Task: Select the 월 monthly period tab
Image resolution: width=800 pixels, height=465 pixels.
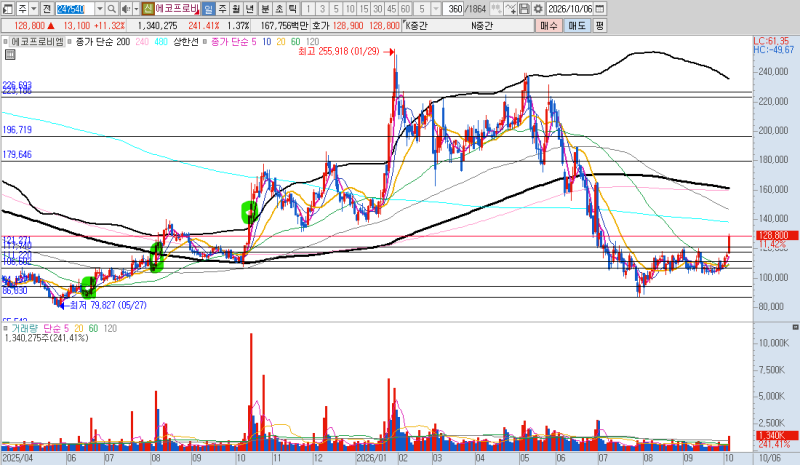Action: [236, 9]
